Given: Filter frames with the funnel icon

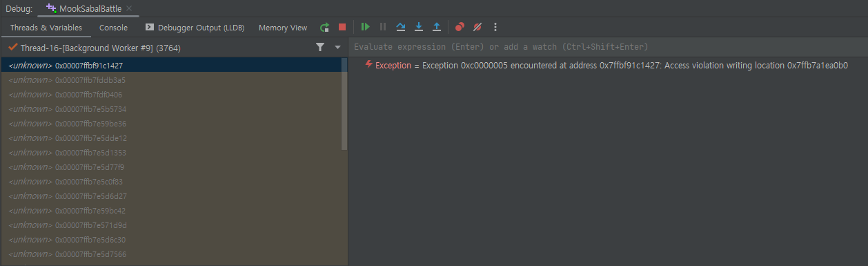Looking at the screenshot, I should click(x=320, y=47).
